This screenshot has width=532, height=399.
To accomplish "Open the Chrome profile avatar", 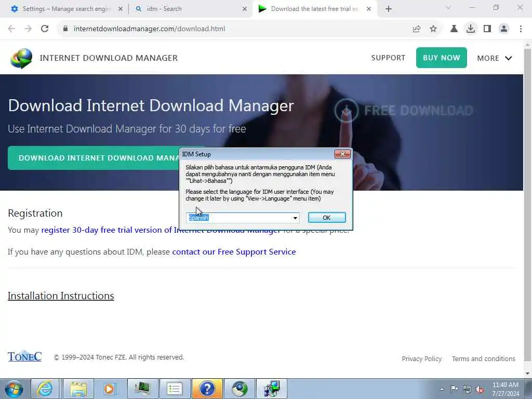I will (x=504, y=29).
